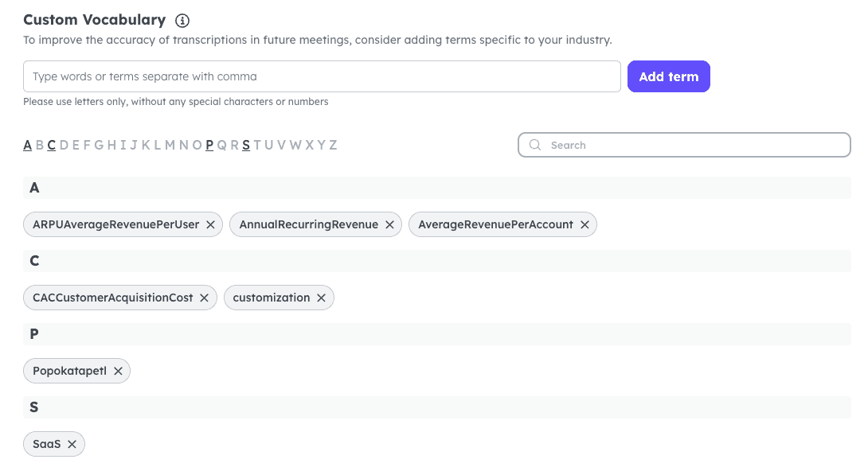Select letter D in alphabet index

(x=64, y=145)
